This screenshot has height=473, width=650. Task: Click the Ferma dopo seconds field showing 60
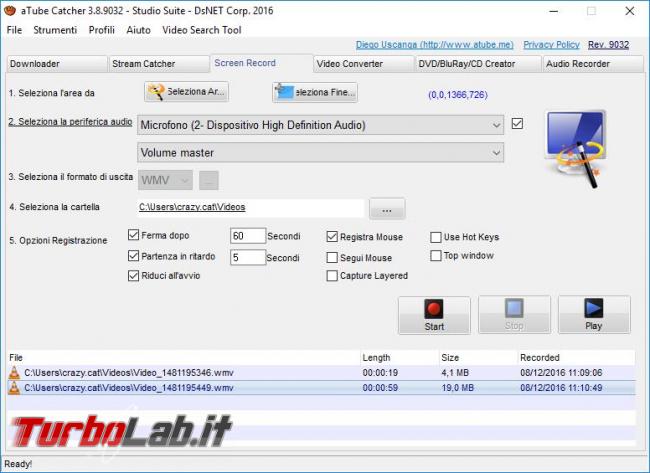point(247,235)
